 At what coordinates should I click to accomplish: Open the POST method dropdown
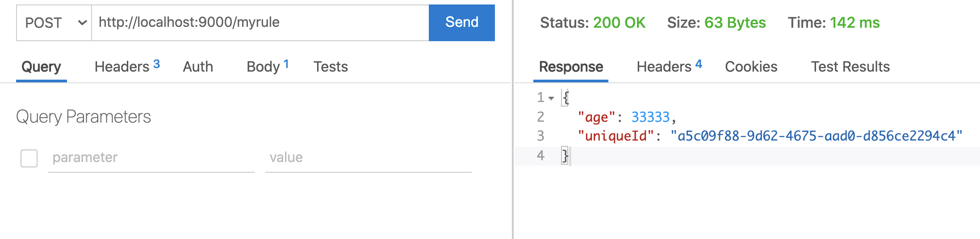pyautogui.click(x=54, y=23)
